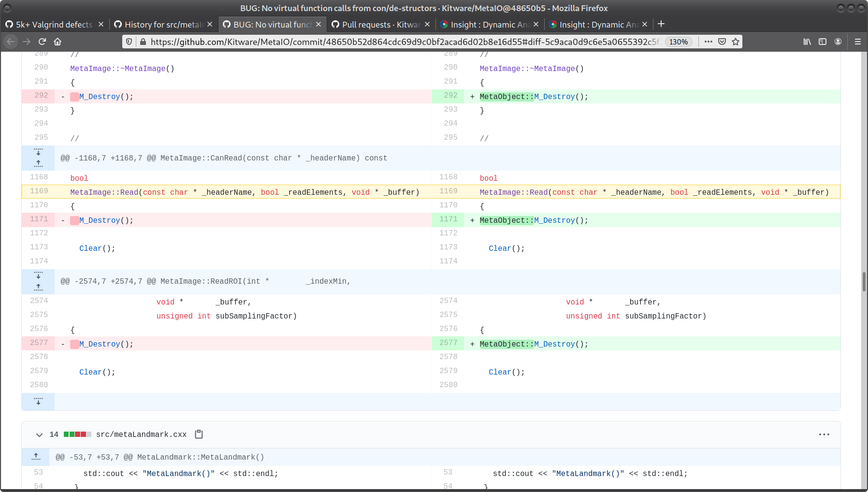Expand diff lines at the ReadROI hunk header
The image size is (868, 492).
(x=38, y=281)
